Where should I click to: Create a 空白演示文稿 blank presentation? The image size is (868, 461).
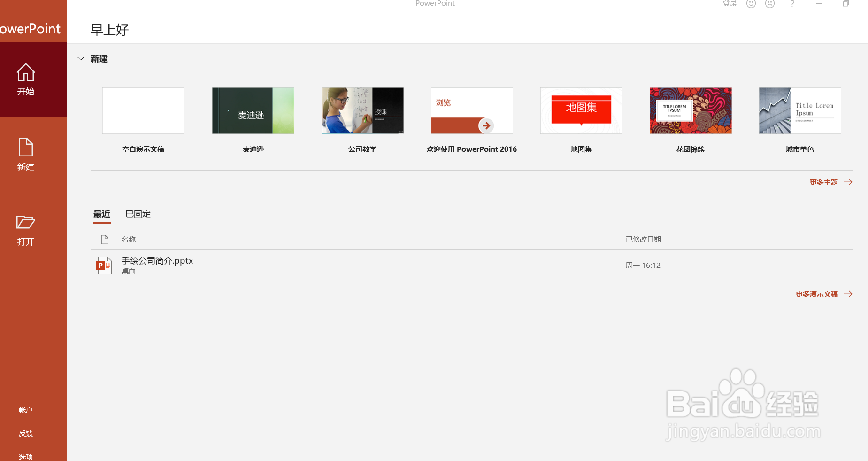coord(143,110)
